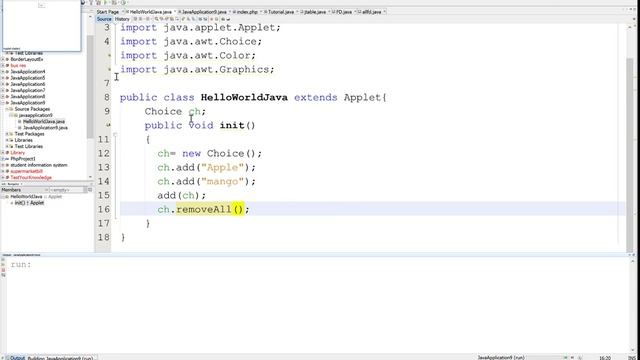Click the Building JavaApplication9 (run) status text
This screenshot has height=360, width=640.
(60, 358)
